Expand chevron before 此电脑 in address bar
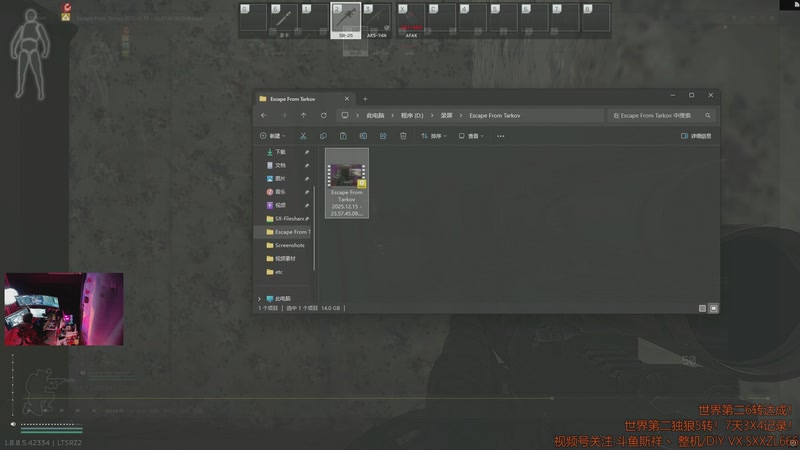This screenshot has height=450, width=800. tap(357, 115)
